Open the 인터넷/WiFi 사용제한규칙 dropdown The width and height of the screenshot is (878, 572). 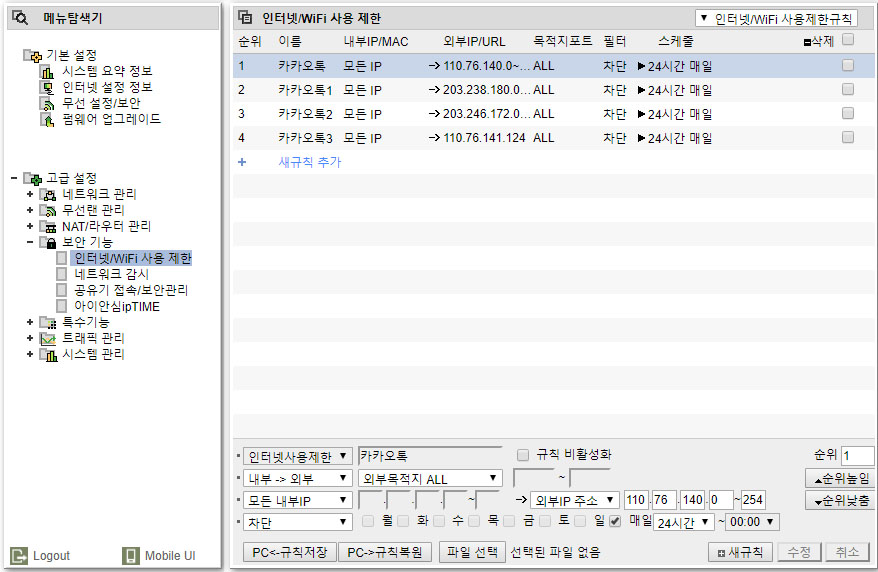point(776,18)
